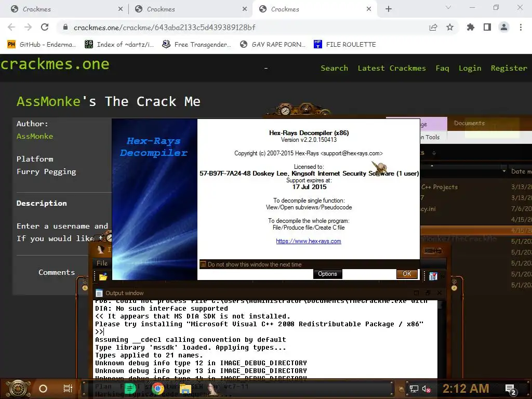Image resolution: width=532 pixels, height=399 pixels.
Task: Sort by Date modified column in Explorer
Action: pos(521,171)
